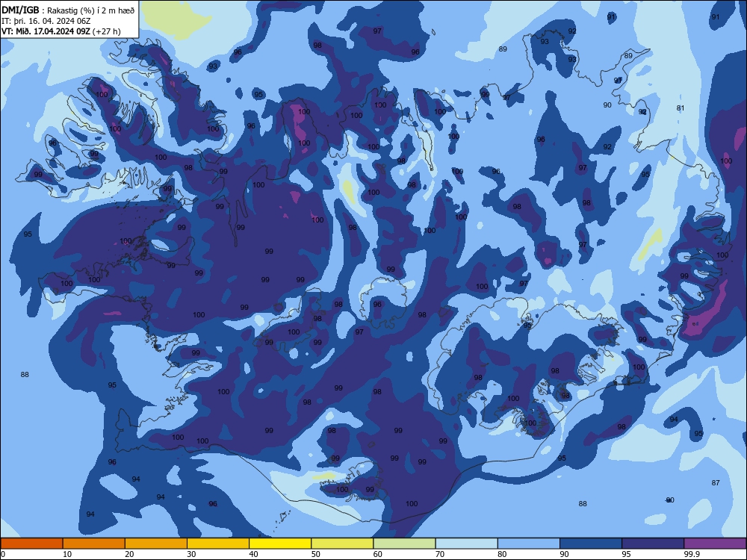
Task: Click the legend tick label '40'
Action: click(253, 554)
